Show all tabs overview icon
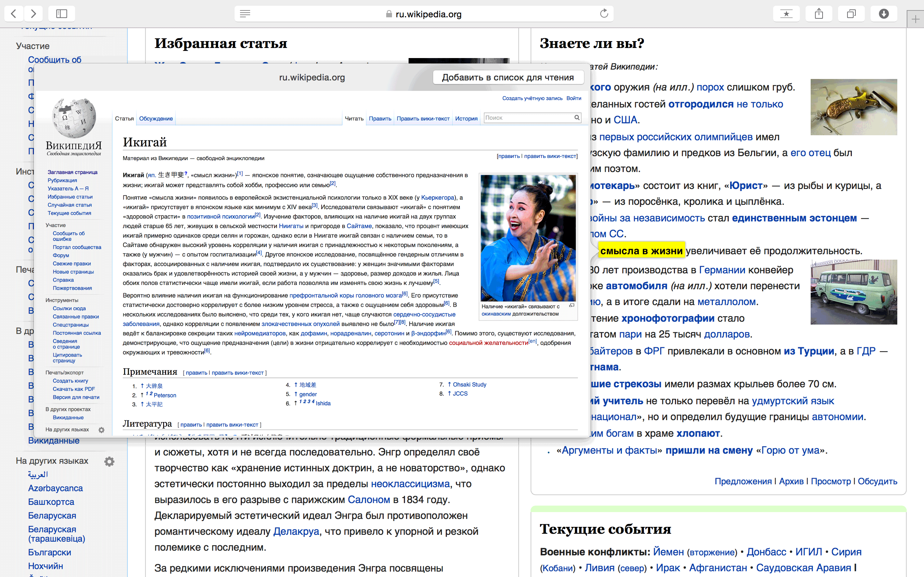The height and width of the screenshot is (577, 924). (x=851, y=14)
